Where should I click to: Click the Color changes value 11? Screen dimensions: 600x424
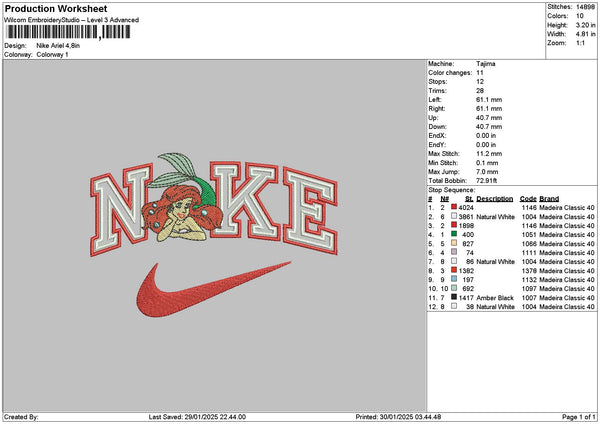click(480, 73)
